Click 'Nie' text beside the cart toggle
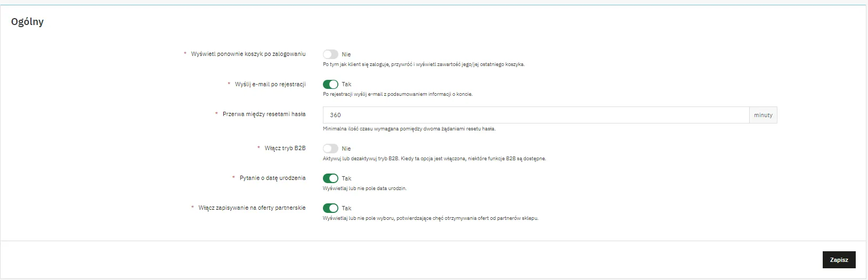868x280 pixels. [346, 54]
